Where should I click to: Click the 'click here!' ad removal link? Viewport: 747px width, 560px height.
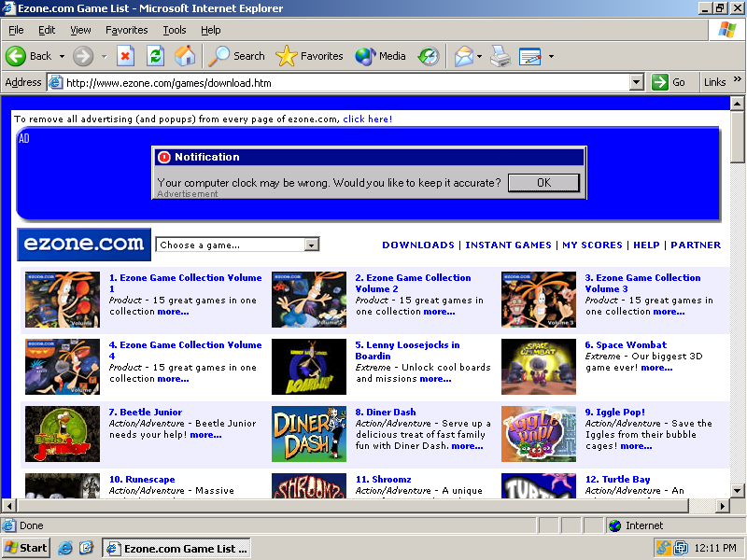pos(367,119)
